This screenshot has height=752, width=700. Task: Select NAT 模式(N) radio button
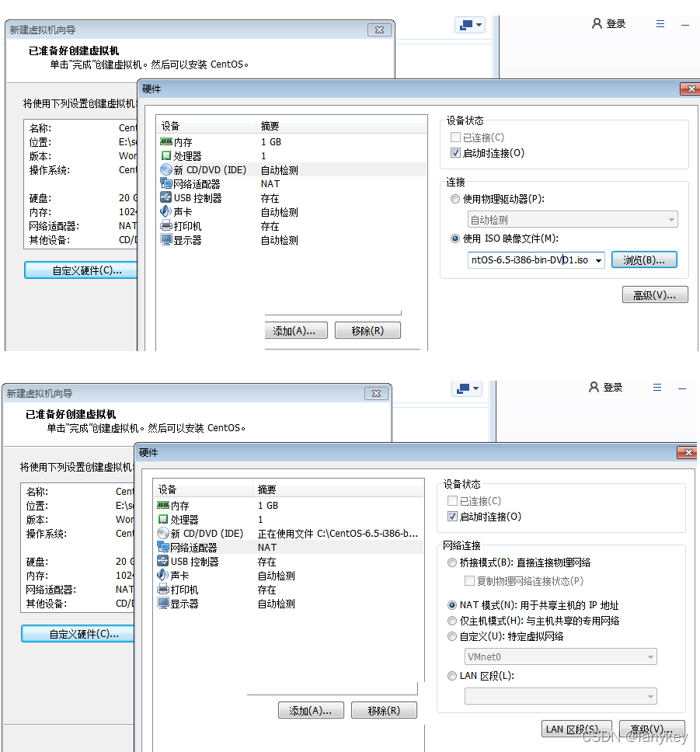pyautogui.click(x=452, y=604)
